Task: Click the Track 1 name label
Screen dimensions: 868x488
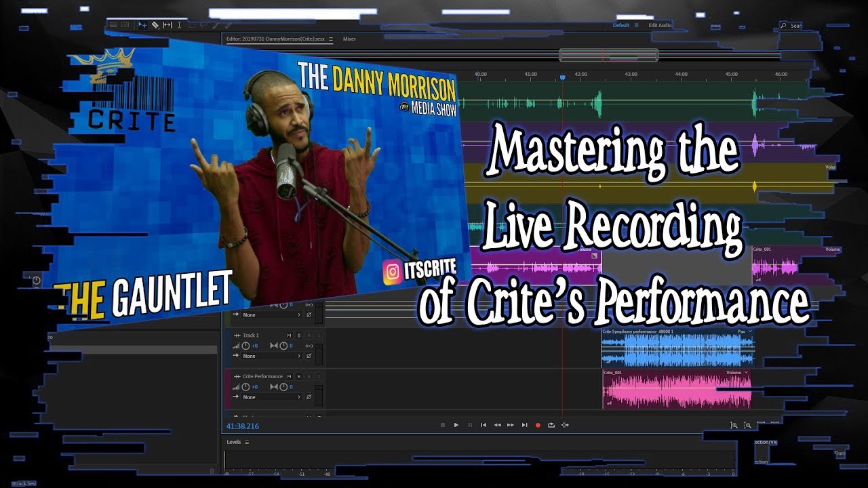Action: click(251, 335)
